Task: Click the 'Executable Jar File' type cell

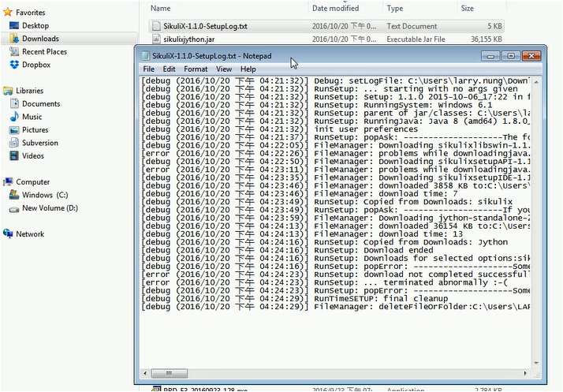Action: pos(416,39)
